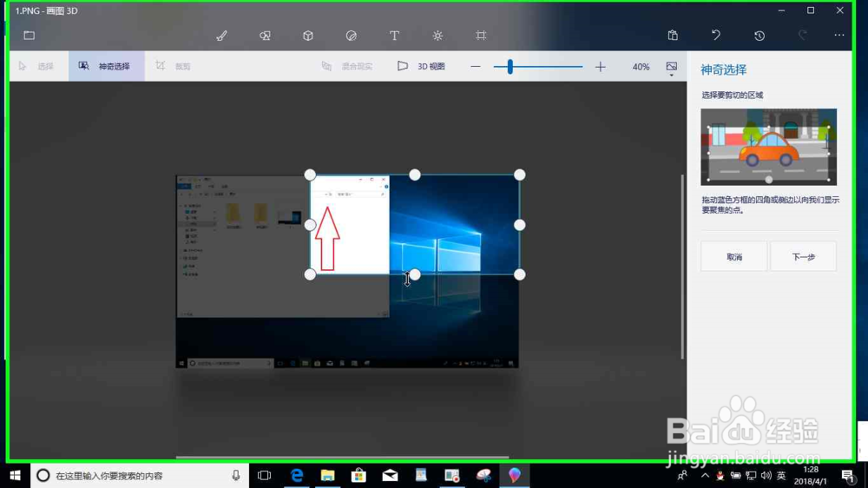Show hidden tray icons chevron
868x488 pixels.
tap(705, 475)
